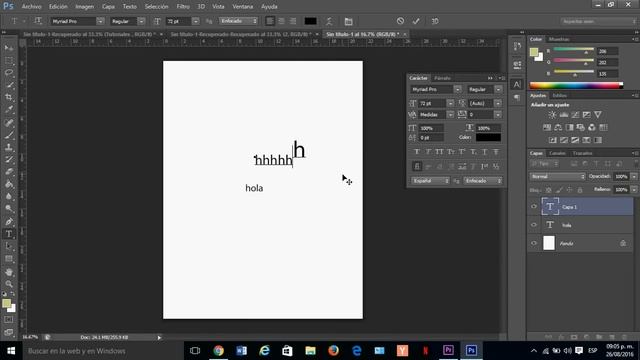The height and width of the screenshot is (360, 640).
Task: Open the Archivo menu
Action: (x=31, y=7)
